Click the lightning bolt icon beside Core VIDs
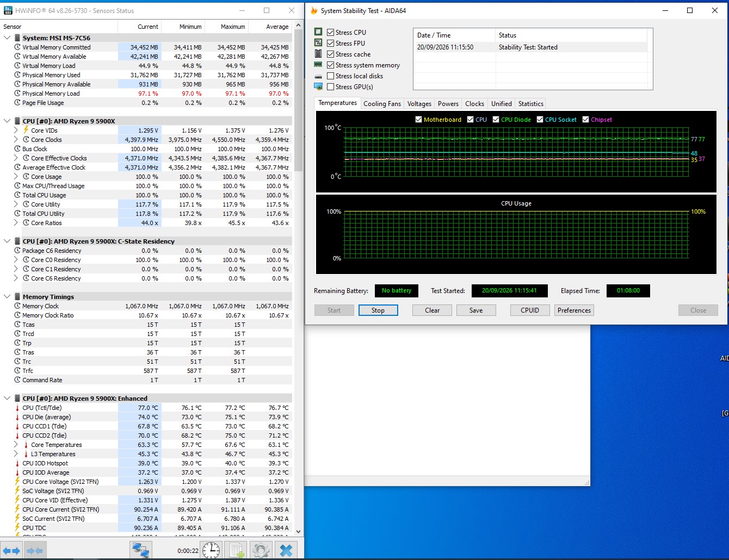The width and height of the screenshot is (729, 560). pyautogui.click(x=26, y=130)
